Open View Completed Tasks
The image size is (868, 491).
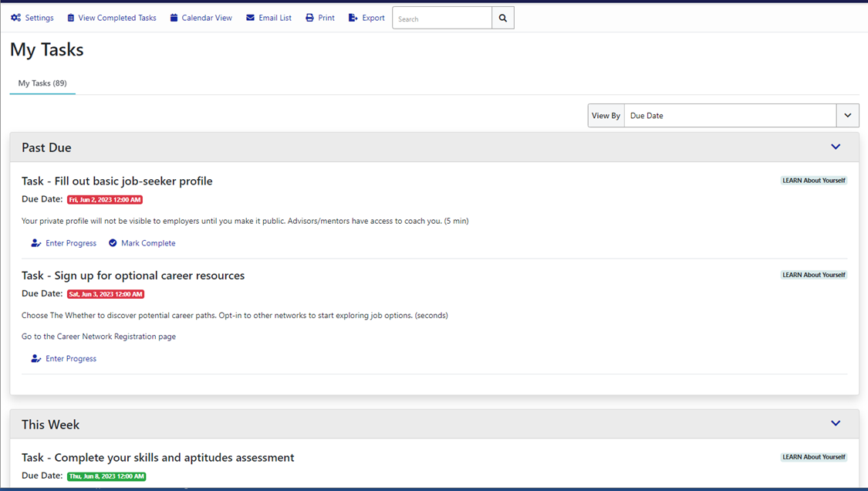117,18
